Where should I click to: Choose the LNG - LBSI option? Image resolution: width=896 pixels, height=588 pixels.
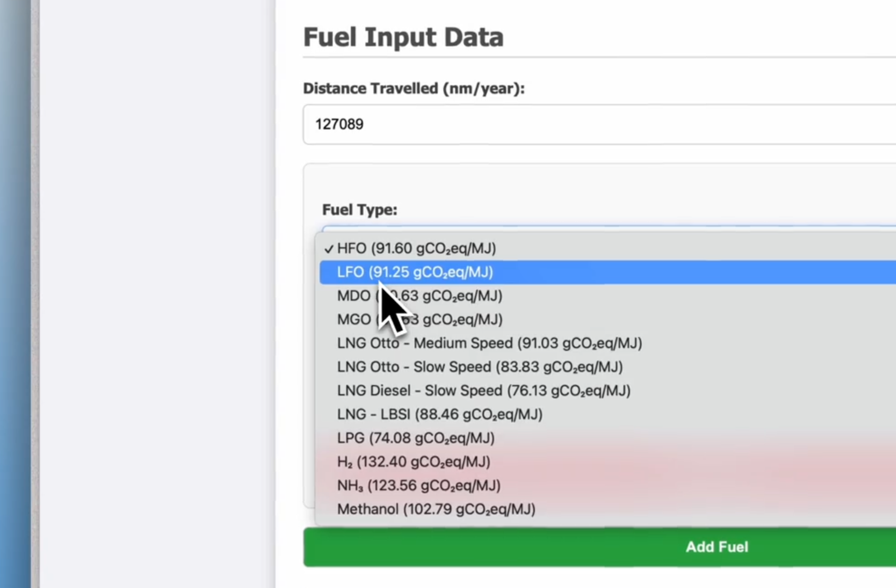(439, 414)
